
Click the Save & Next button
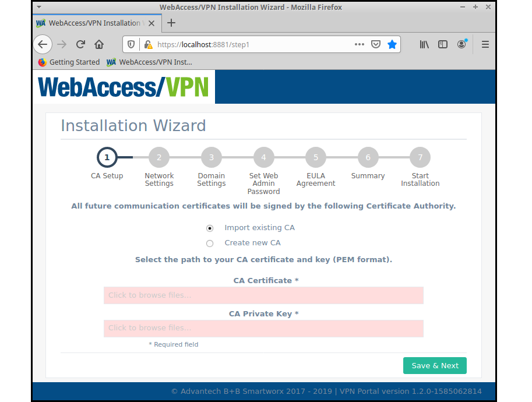[435, 366]
